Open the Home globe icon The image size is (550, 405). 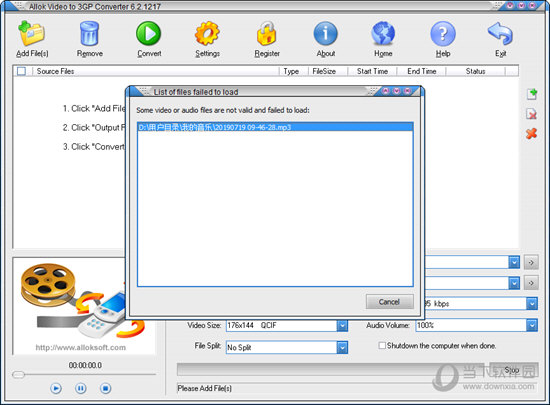click(x=383, y=33)
